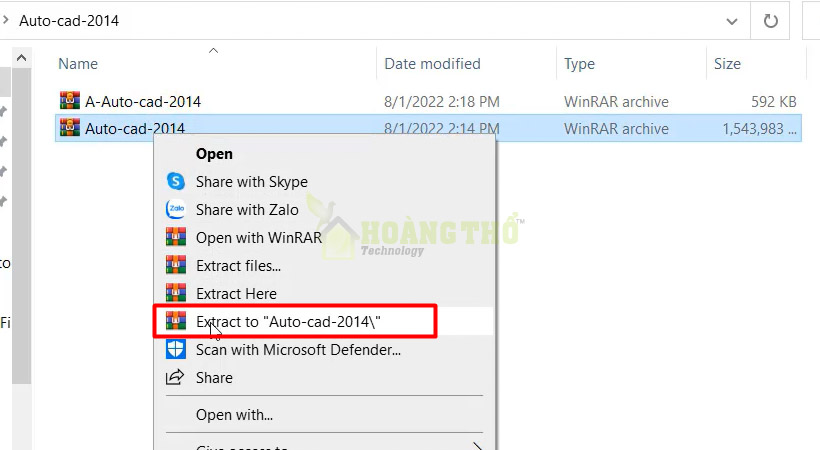Select the A-Auto-cad-2014 file name
820x450 pixels.
143,102
